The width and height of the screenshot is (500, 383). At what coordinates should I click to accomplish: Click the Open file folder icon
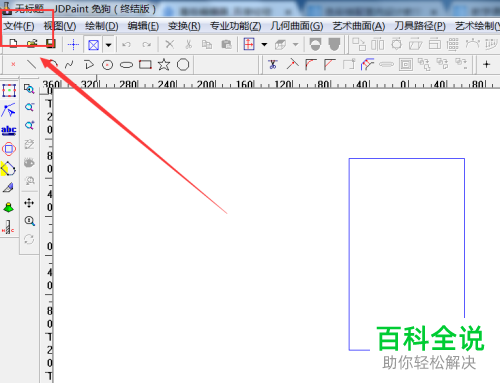tap(32, 44)
